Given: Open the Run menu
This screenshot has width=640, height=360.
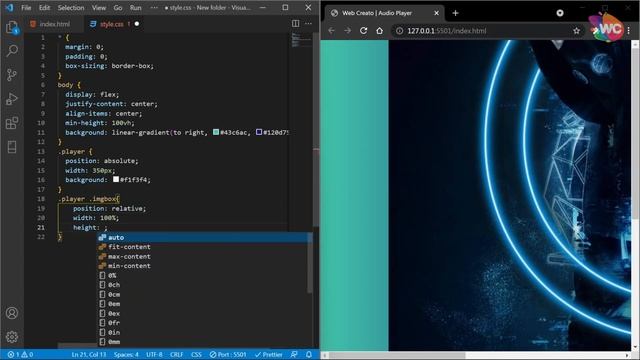Looking at the screenshot, I should pyautogui.click(x=136, y=7).
